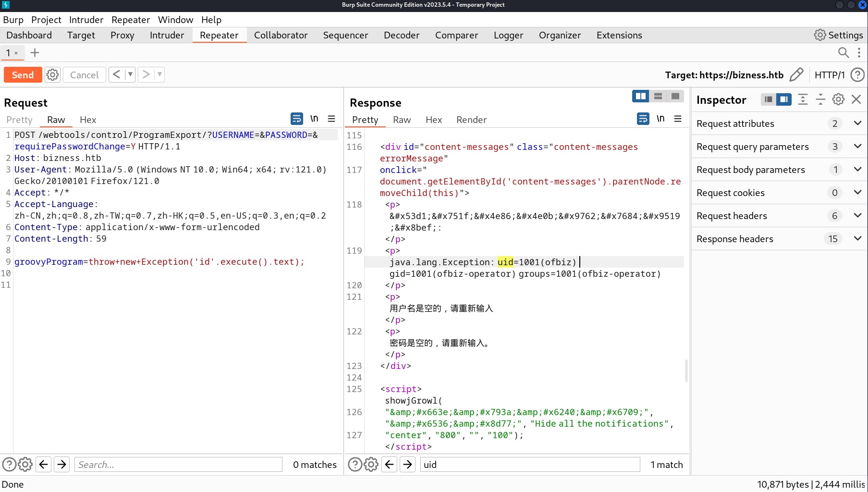This screenshot has width=868, height=492.
Task: Select combined tabbed request/response layout
Action: [675, 97]
